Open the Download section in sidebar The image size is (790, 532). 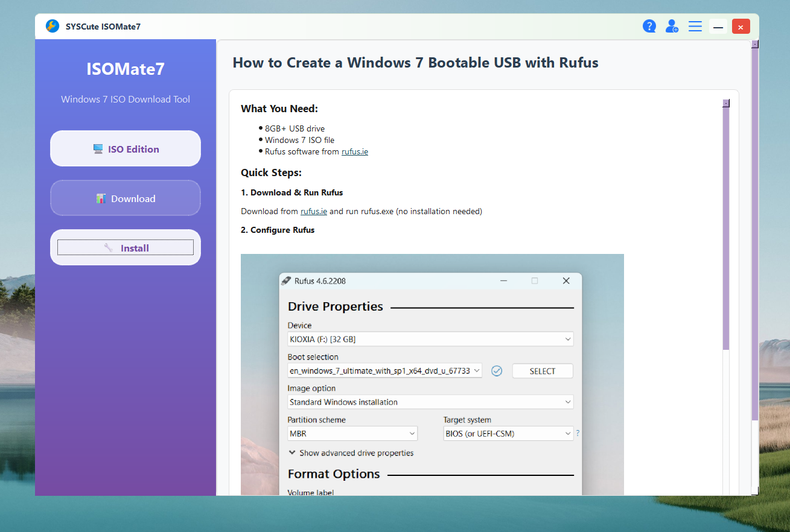(x=126, y=198)
